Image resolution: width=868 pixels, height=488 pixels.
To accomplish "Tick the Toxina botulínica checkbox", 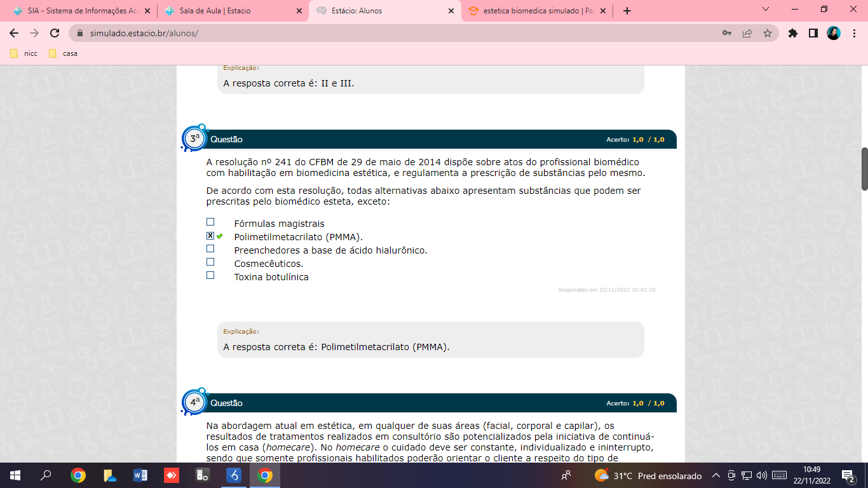I will [x=210, y=276].
